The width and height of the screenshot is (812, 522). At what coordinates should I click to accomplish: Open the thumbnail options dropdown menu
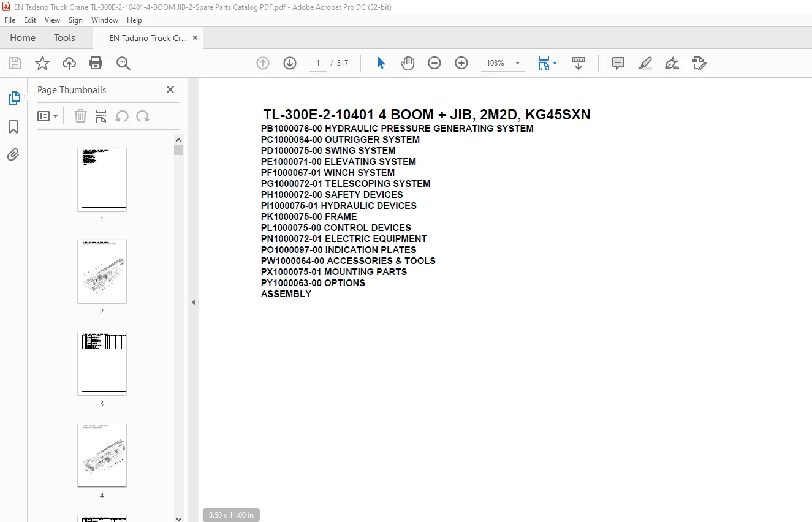coord(48,116)
